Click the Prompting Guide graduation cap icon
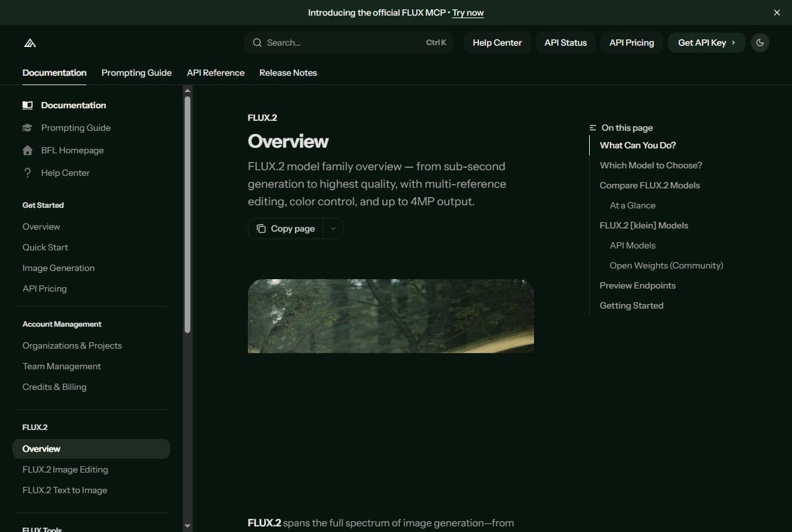This screenshot has height=532, width=792. click(x=28, y=128)
